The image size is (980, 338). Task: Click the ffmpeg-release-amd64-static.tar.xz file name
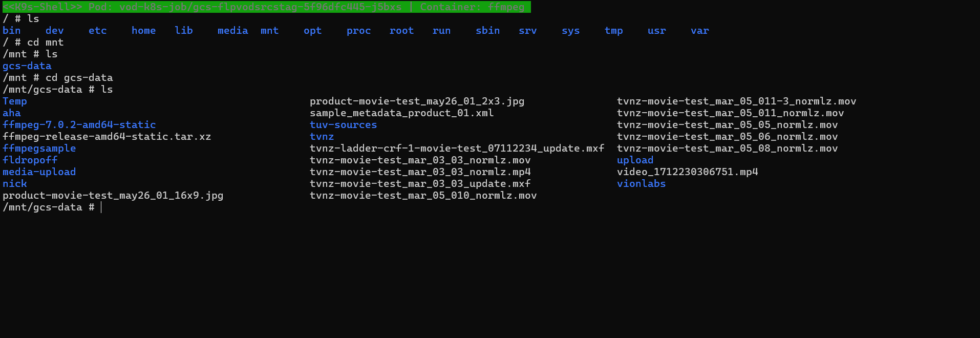[106, 137]
